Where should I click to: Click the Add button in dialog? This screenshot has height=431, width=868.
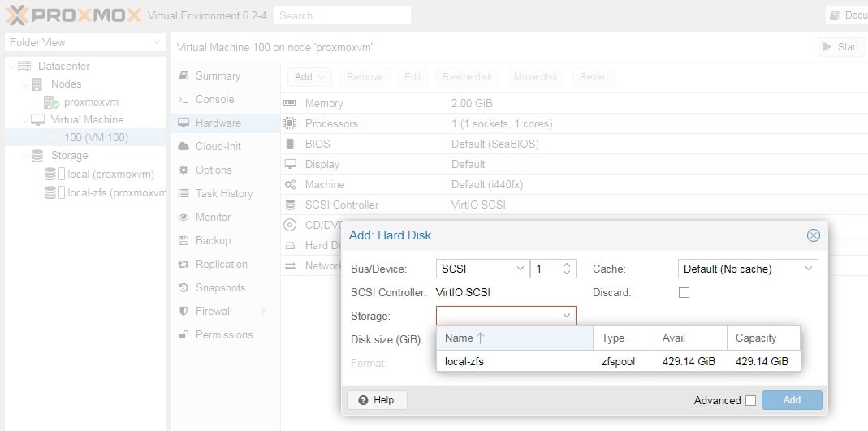pyautogui.click(x=792, y=400)
